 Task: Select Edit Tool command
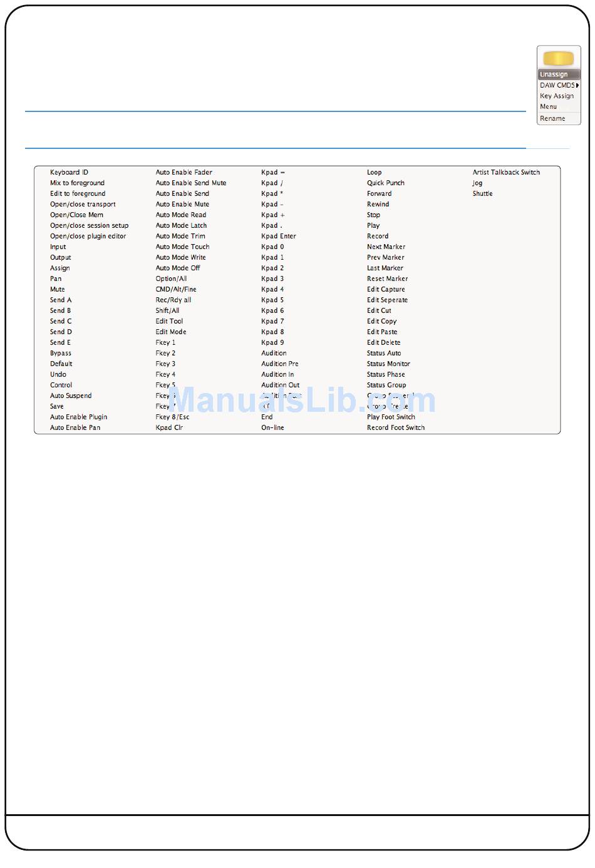click(x=169, y=321)
